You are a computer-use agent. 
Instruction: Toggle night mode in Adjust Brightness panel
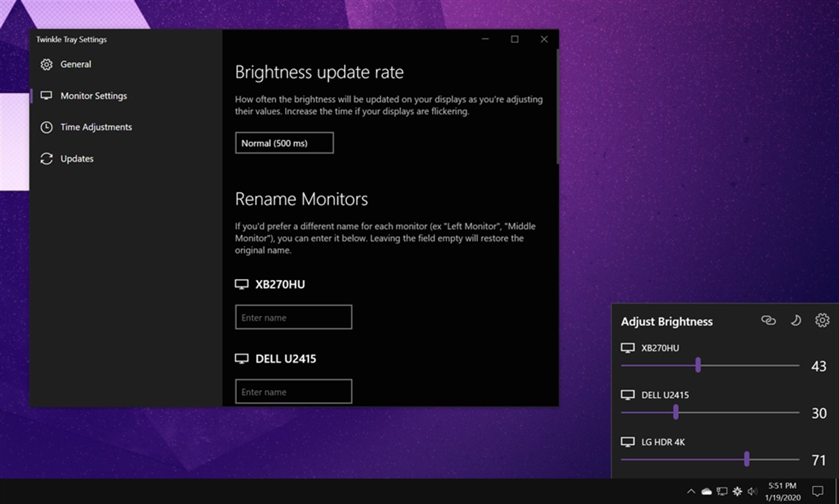pyautogui.click(x=795, y=320)
